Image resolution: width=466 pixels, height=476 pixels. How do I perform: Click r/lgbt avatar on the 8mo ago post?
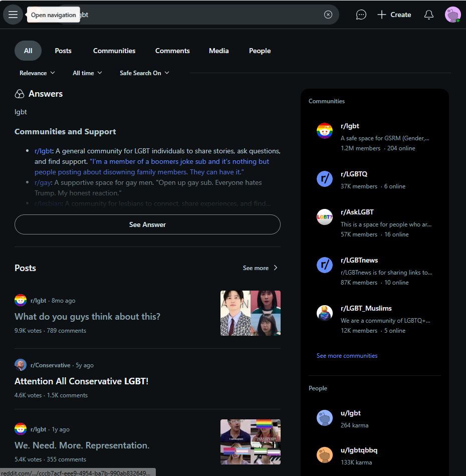[21, 300]
